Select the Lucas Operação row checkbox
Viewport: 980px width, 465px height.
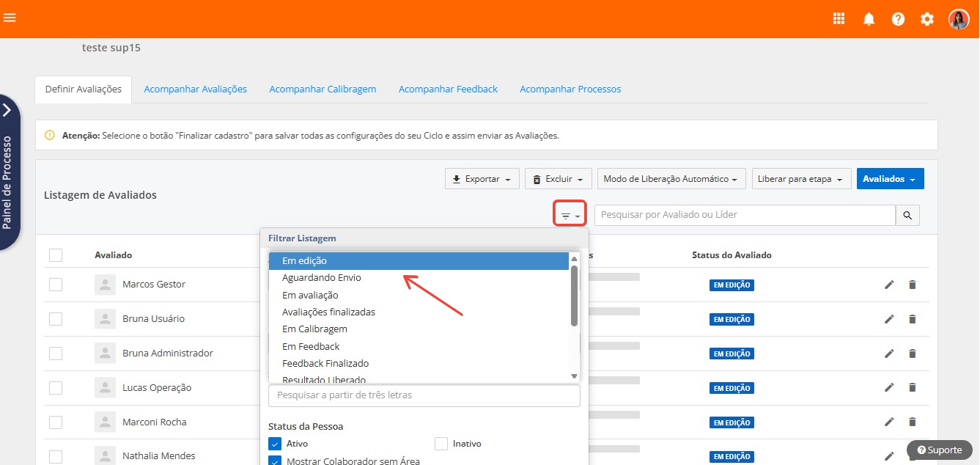point(56,387)
